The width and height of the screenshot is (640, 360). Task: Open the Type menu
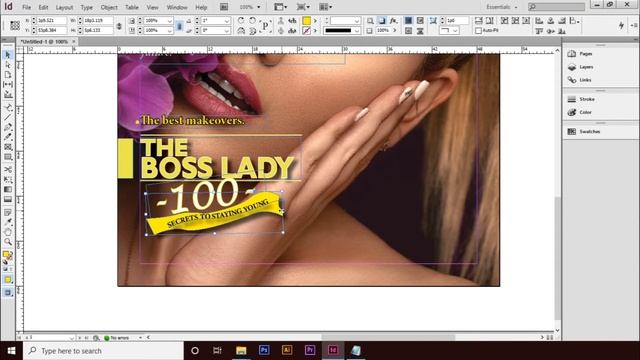87,7
